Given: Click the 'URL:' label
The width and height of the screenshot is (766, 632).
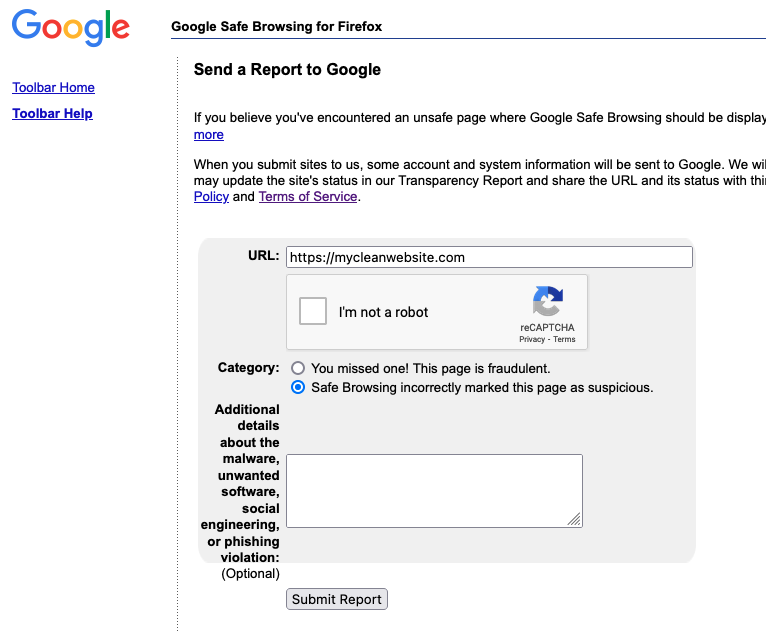Looking at the screenshot, I should (x=264, y=256).
